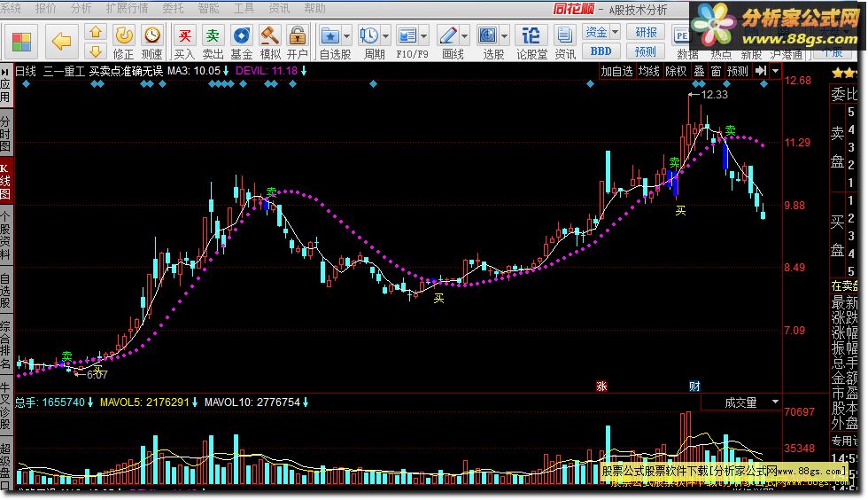Viewport: 868px width, 500px height.
Task: Switch to the 个股资料 sidebar tab
Action: [x=5, y=234]
